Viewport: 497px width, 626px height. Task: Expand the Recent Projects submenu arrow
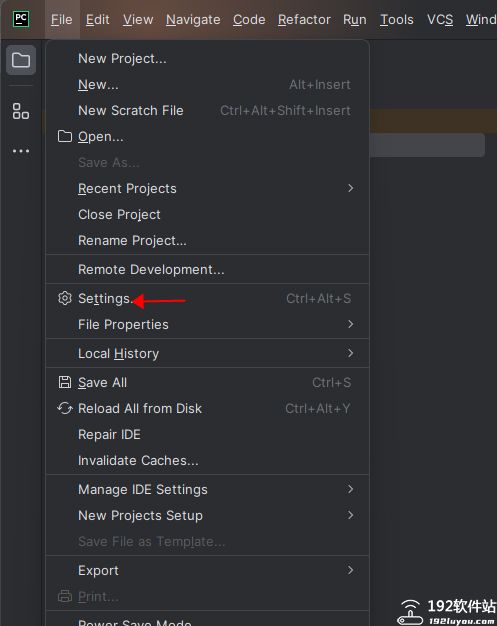[x=350, y=188]
